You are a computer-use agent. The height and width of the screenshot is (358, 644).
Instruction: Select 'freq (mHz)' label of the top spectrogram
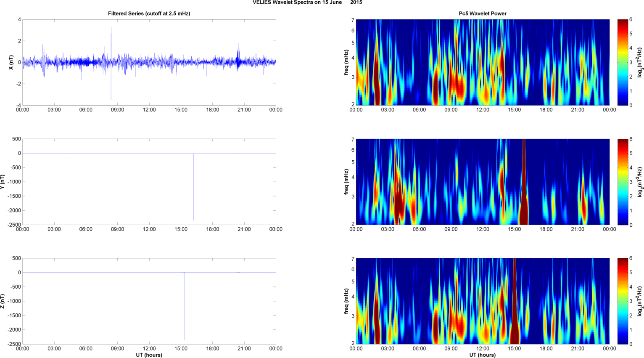point(346,62)
